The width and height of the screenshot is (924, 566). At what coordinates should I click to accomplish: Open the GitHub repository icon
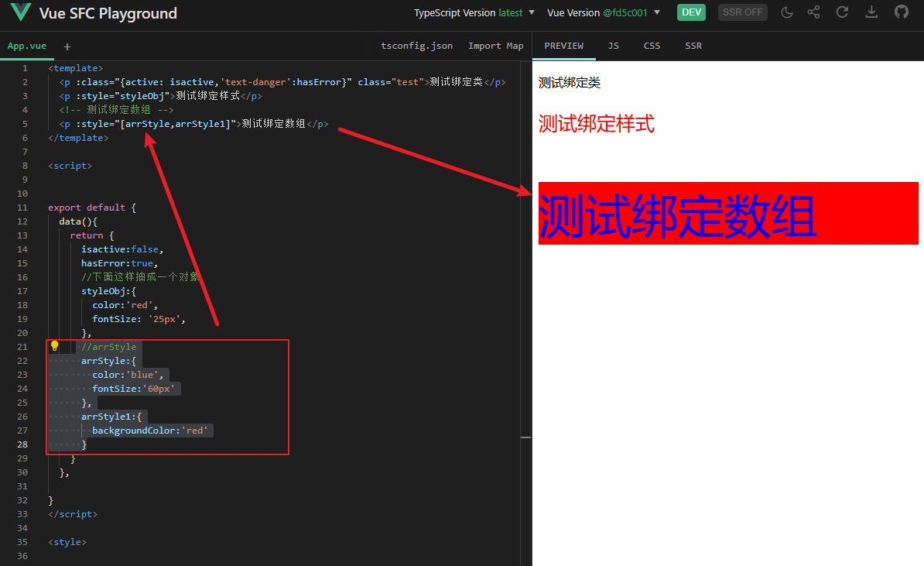pyautogui.click(x=901, y=12)
